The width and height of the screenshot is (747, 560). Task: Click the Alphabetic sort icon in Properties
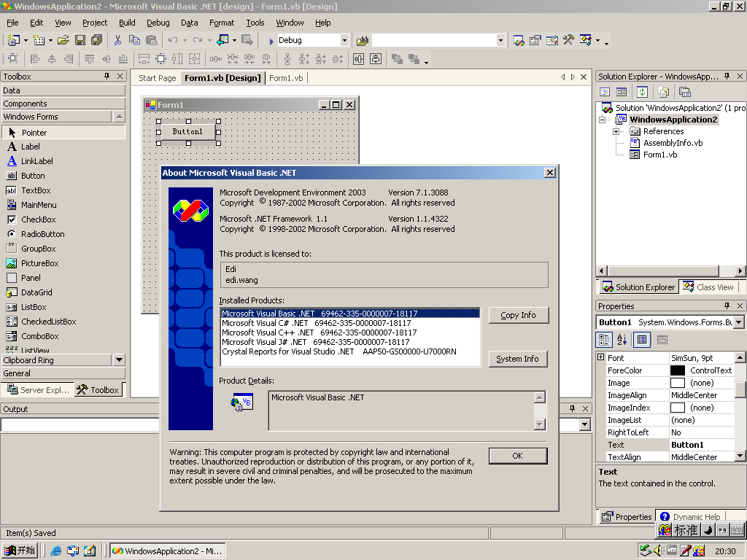click(622, 340)
